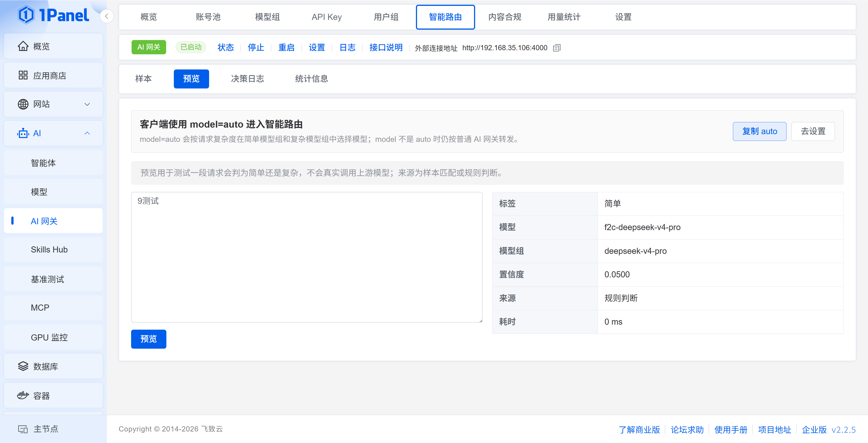Click the 状态 link
Screen dimensions: 868x443
(x=225, y=48)
